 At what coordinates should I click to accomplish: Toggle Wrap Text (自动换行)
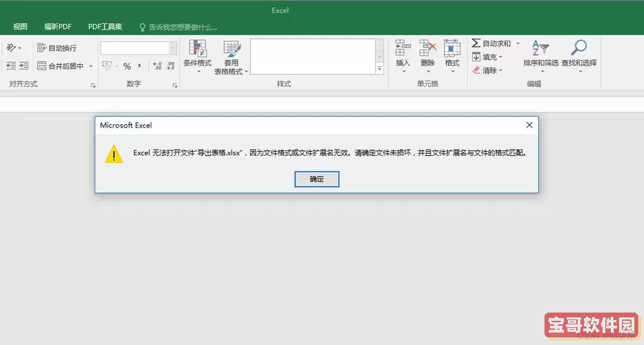(57, 48)
